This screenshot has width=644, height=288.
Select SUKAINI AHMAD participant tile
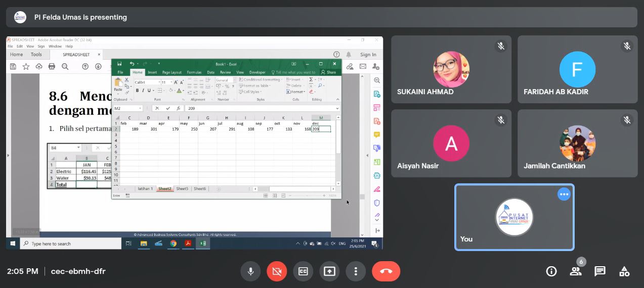point(451,69)
